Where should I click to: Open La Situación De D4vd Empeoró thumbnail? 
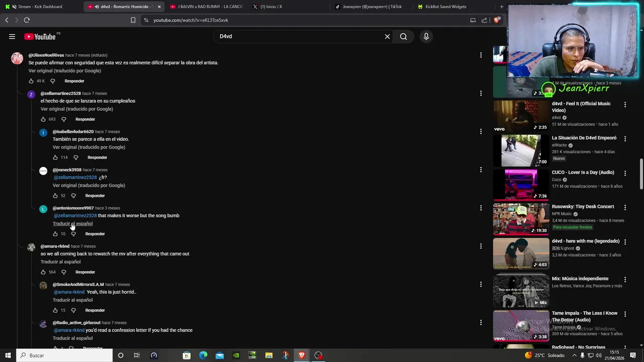click(x=521, y=151)
